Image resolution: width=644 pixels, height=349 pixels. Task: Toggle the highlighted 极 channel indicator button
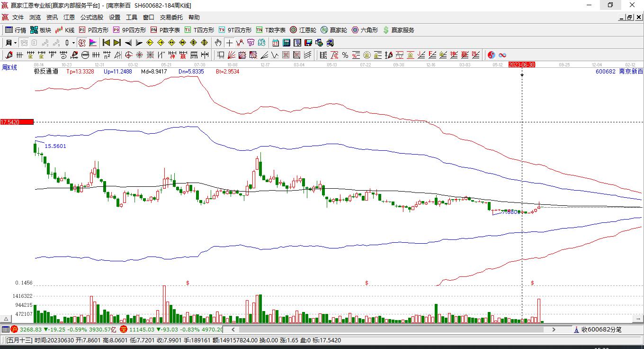(82, 43)
